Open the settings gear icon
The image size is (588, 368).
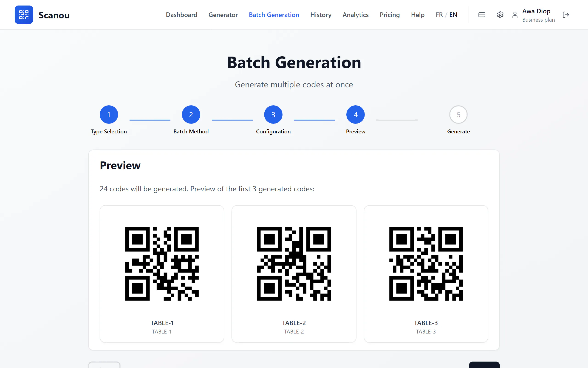click(x=500, y=15)
